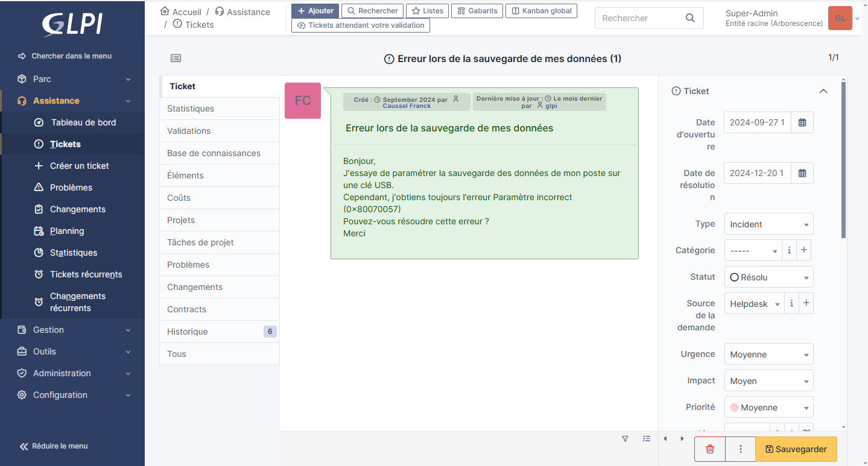Image resolution: width=868 pixels, height=466 pixels.
Task: Go to next ticket with right arrow
Action: click(682, 439)
